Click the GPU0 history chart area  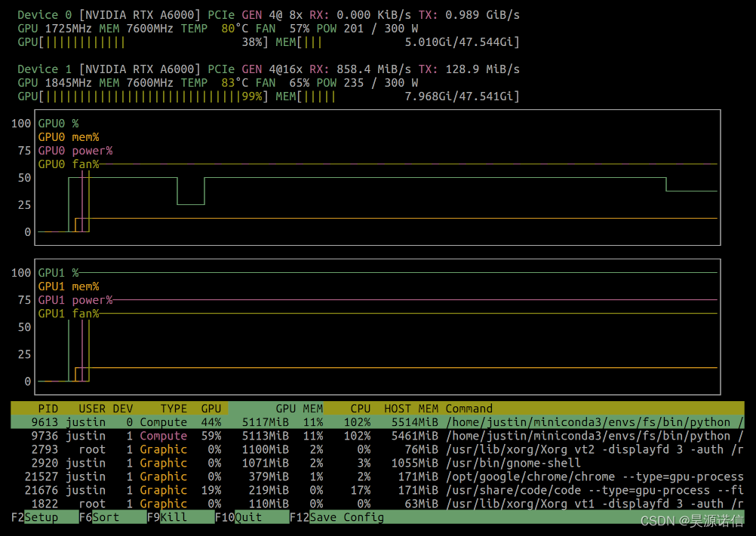(x=377, y=177)
